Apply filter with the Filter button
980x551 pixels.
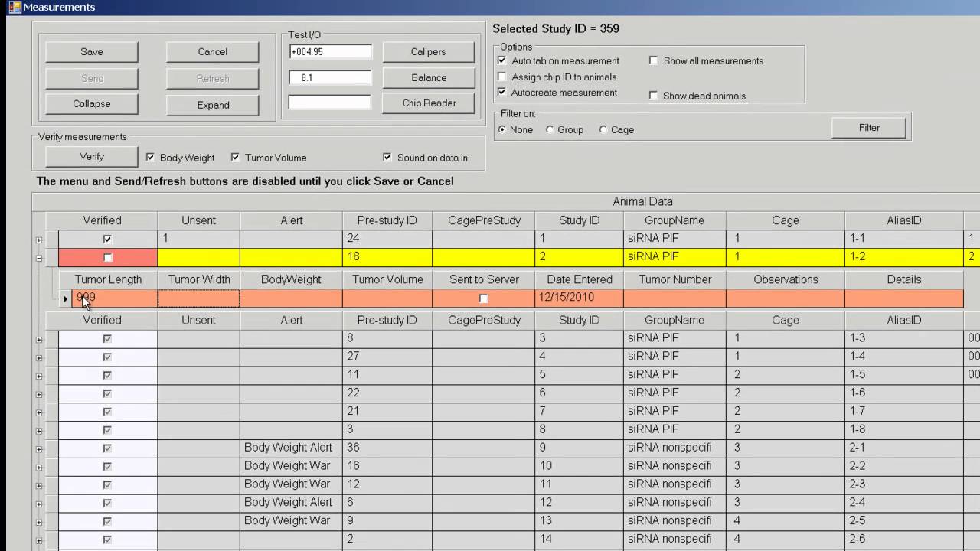tap(869, 128)
